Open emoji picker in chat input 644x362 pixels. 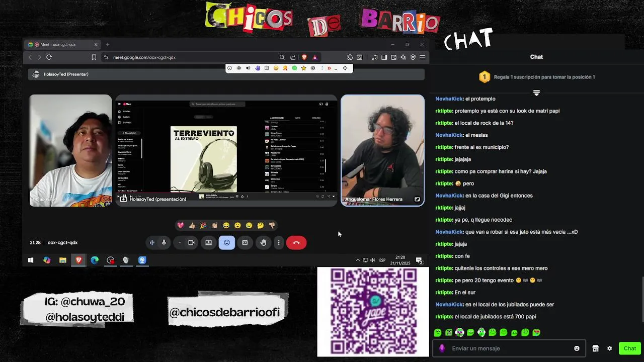(577, 348)
